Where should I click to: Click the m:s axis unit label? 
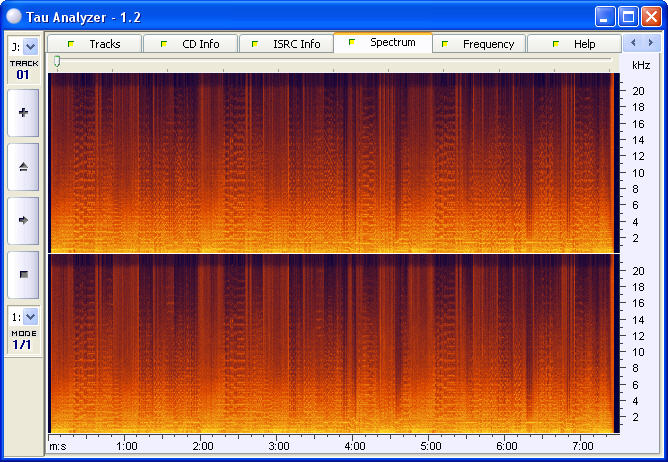[x=58, y=446]
